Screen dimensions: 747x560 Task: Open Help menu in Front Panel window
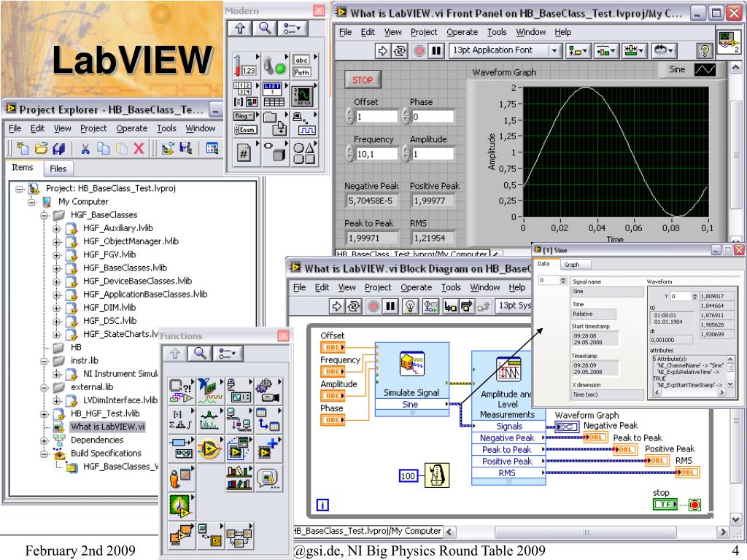coord(562,32)
